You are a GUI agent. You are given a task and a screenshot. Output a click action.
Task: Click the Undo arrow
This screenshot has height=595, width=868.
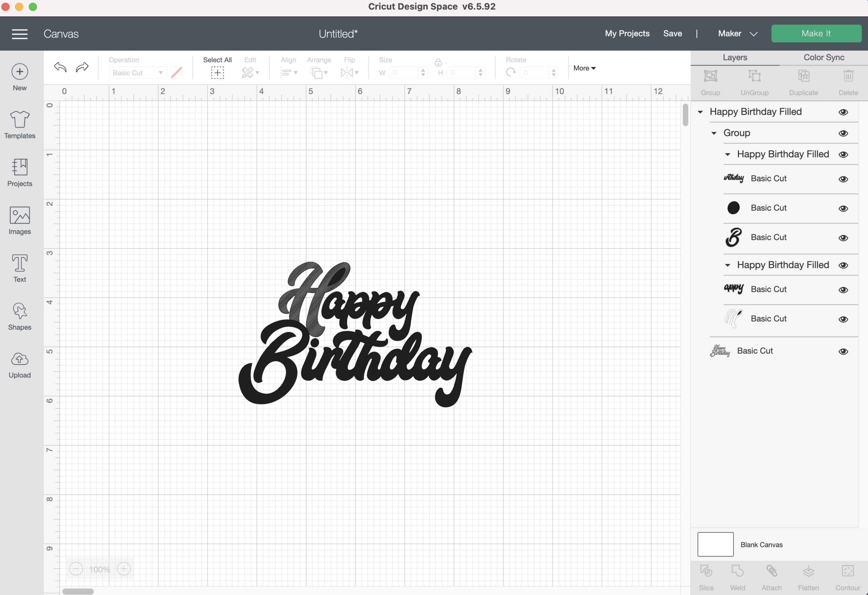coord(60,67)
